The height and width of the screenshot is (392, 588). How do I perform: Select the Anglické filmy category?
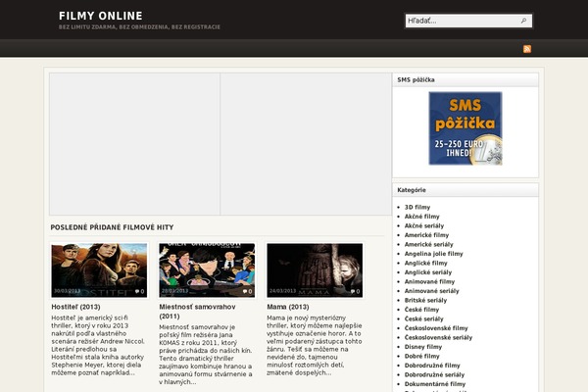tap(426, 263)
